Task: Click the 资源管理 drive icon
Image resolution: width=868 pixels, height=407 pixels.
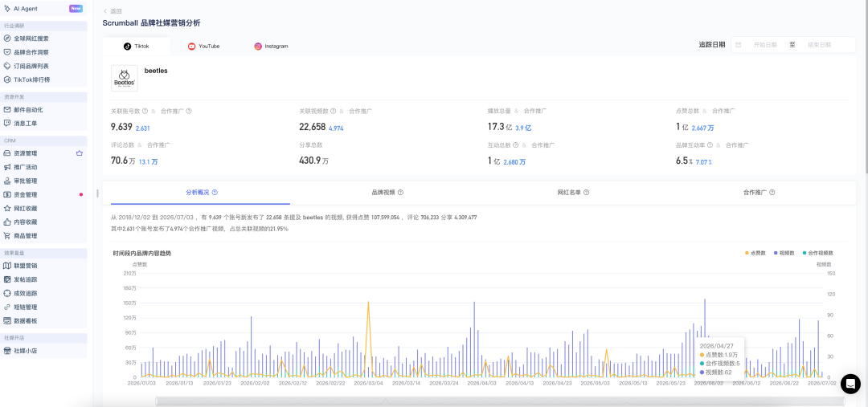Action: point(7,153)
